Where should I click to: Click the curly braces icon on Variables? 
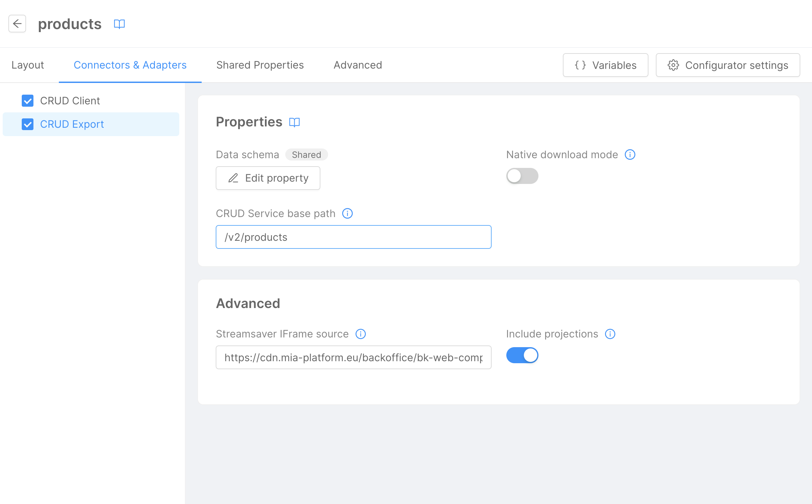point(580,65)
